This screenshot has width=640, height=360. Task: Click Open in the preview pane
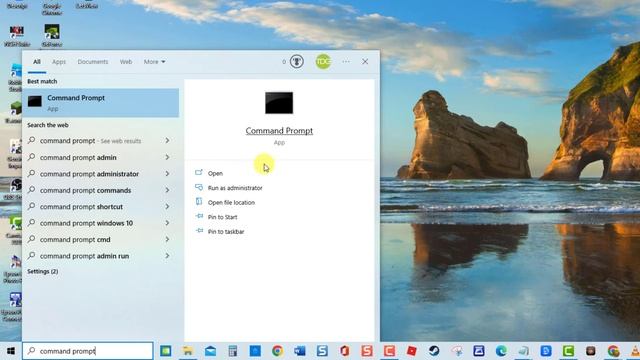[x=215, y=173]
